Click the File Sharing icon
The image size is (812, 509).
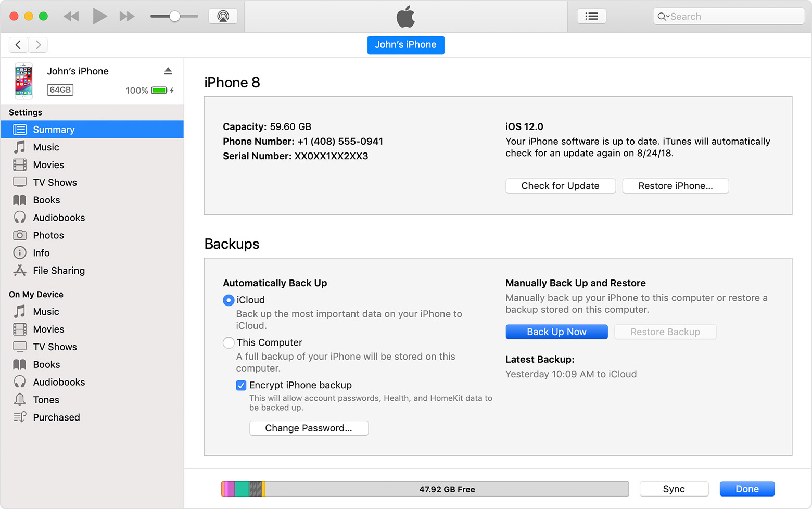click(20, 271)
